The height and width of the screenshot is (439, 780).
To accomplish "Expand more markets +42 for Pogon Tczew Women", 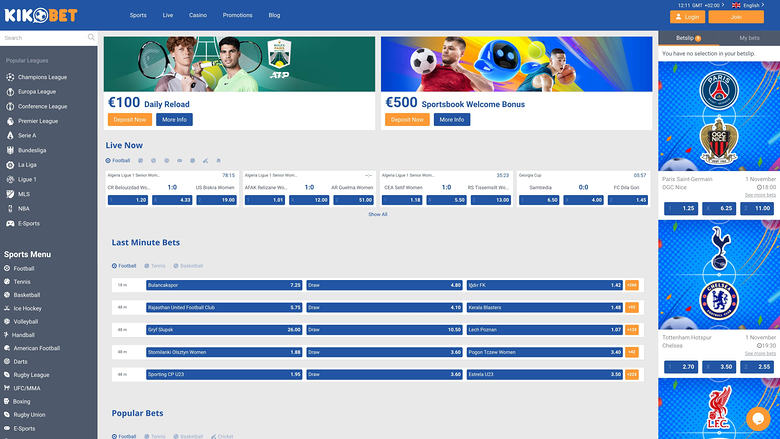I will pos(632,352).
